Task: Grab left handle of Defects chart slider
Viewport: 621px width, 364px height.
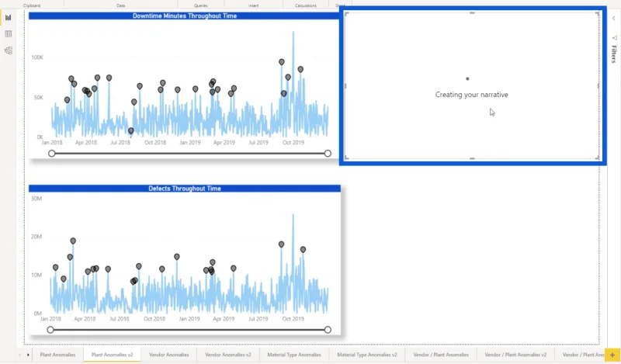Action: [x=50, y=330]
